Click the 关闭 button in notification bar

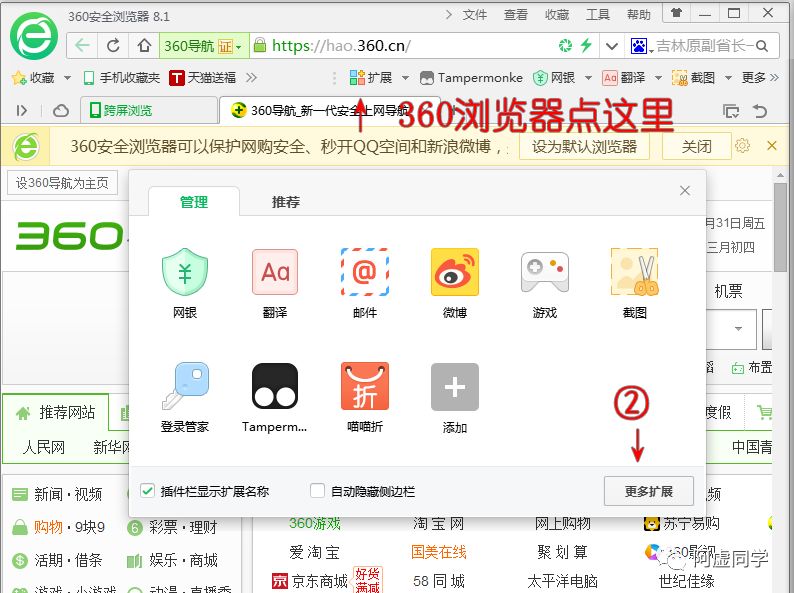pyautogui.click(x=697, y=146)
